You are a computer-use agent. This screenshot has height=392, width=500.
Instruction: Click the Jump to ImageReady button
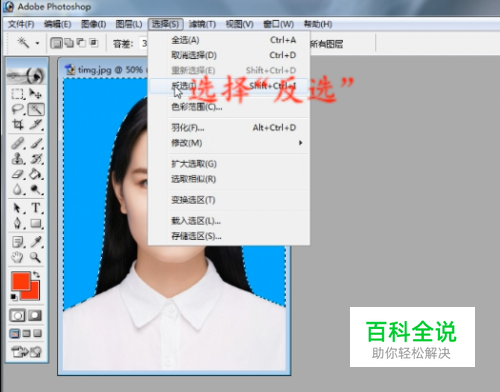click(x=27, y=352)
